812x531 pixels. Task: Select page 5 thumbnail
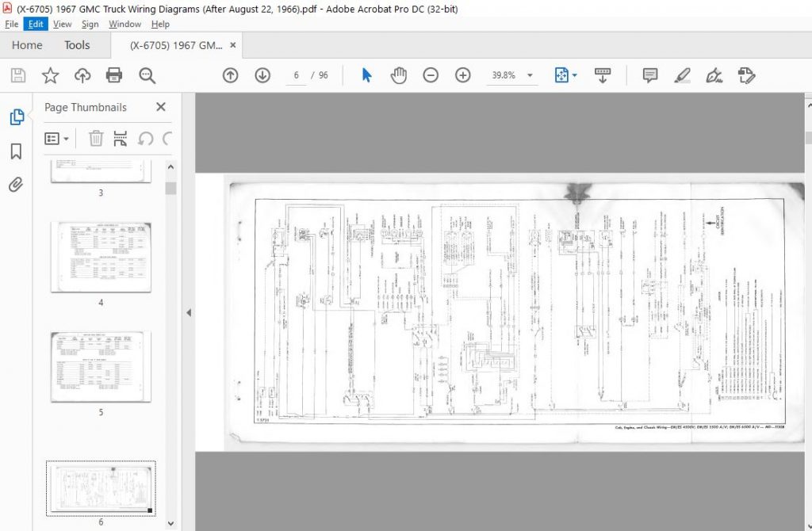pos(101,367)
